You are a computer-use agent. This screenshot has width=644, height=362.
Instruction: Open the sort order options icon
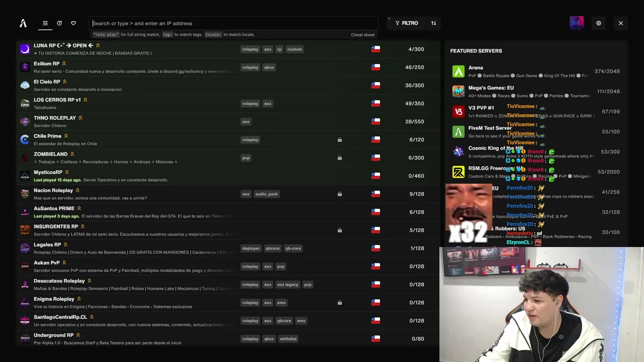pos(434,23)
